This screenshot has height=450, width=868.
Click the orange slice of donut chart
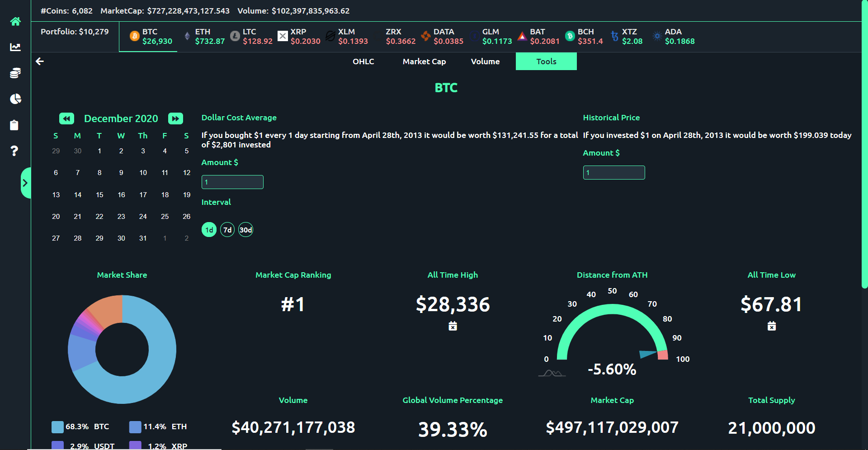tap(108, 310)
